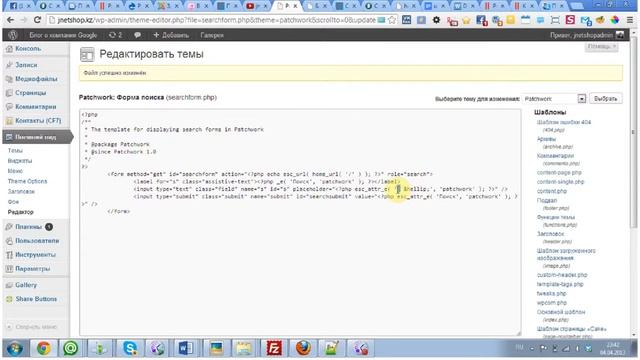
Task: Click the red S extension icon
Action: point(570,20)
